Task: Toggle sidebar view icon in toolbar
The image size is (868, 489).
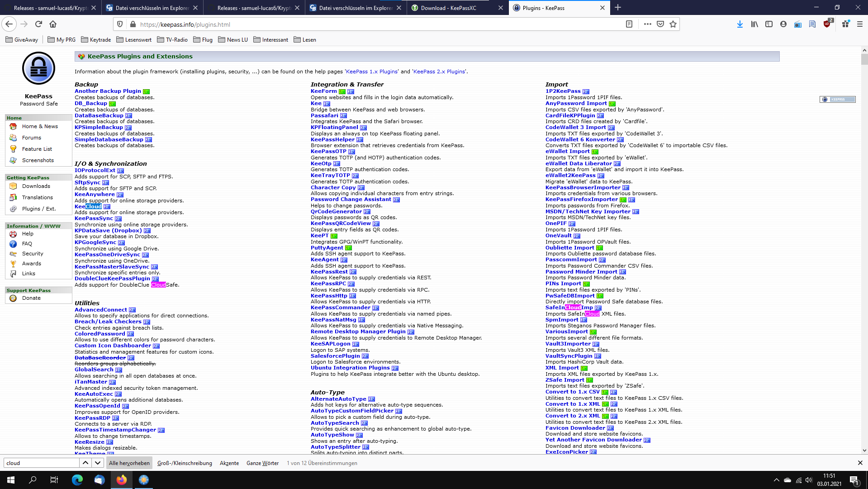Action: point(769,24)
